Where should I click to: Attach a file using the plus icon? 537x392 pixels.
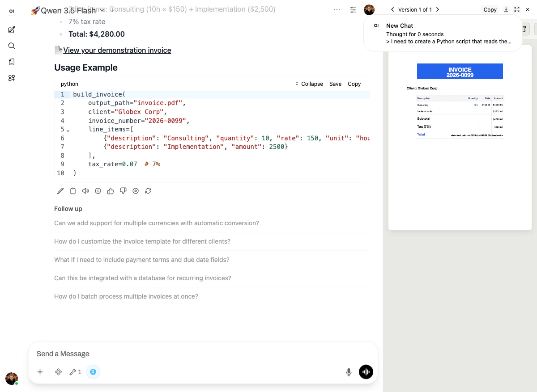tap(40, 371)
